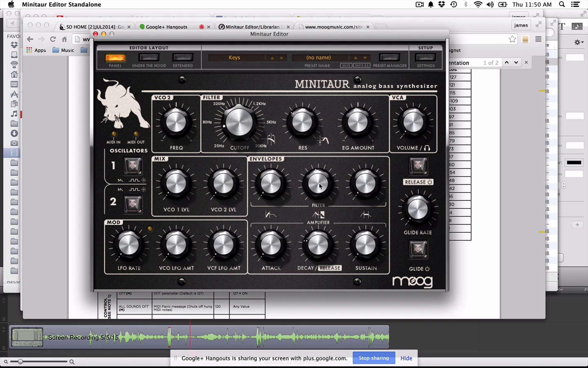Viewport: 588px width, 368px height.
Task: Click the down arrow beside preset name
Action: [365, 58]
